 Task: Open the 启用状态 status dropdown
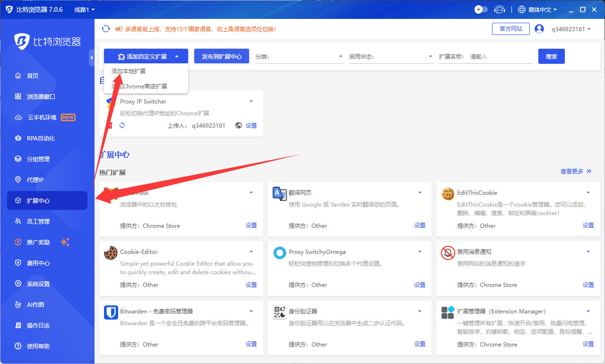tap(391, 57)
